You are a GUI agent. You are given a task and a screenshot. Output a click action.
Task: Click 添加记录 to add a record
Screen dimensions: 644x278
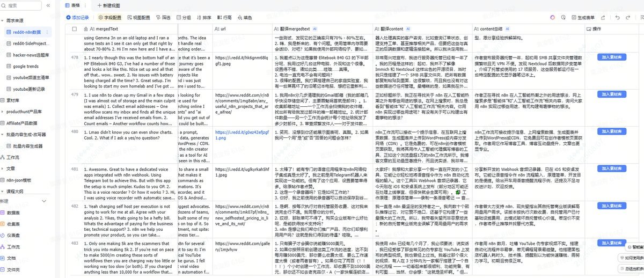click(x=77, y=17)
